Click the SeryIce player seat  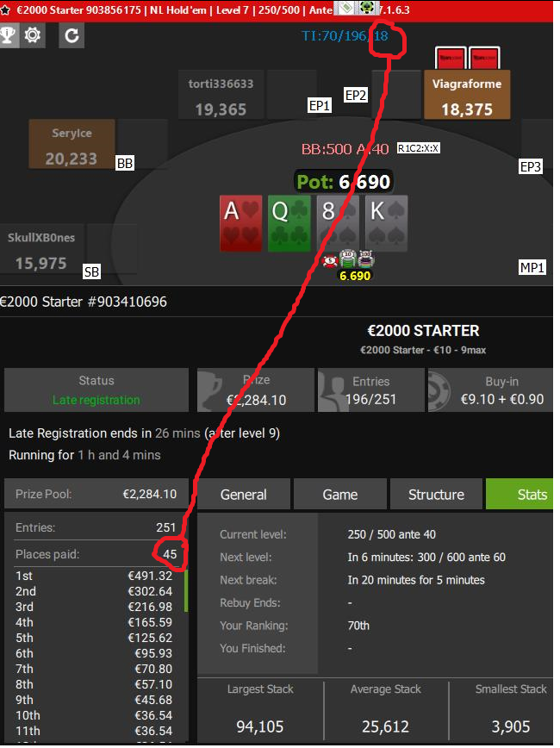pyautogui.click(x=72, y=144)
